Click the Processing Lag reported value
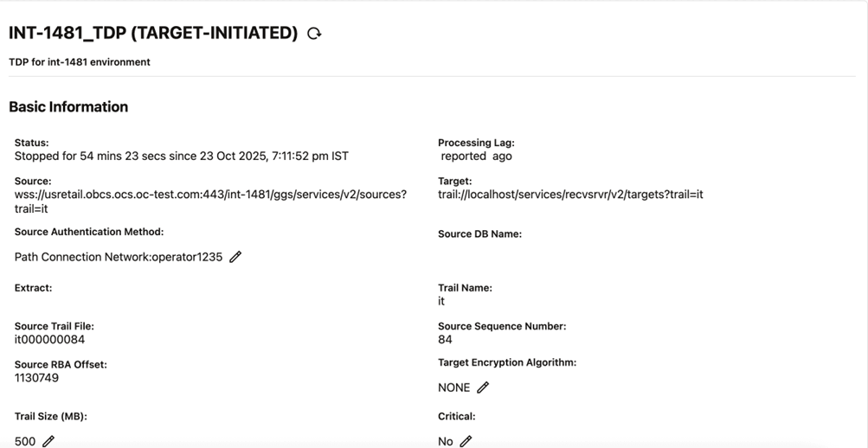 (x=476, y=157)
